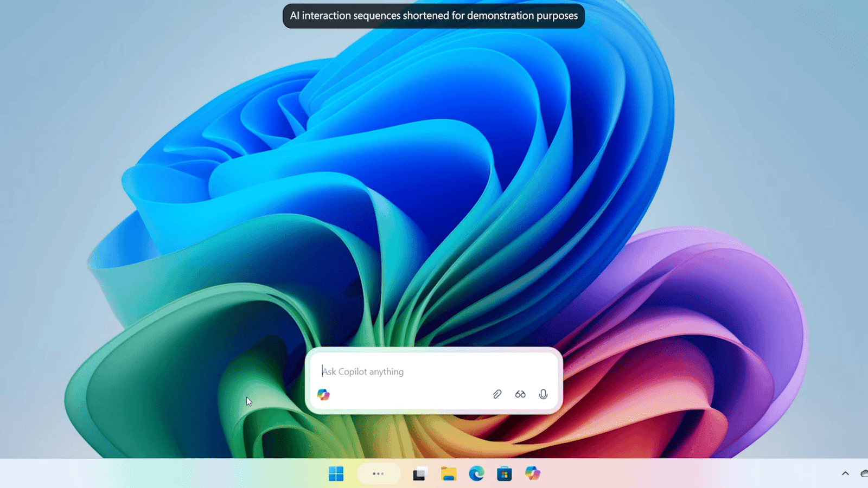The image size is (868, 488).
Task: Click blank space between Copilot logo and paperclip
Action: [407, 395]
